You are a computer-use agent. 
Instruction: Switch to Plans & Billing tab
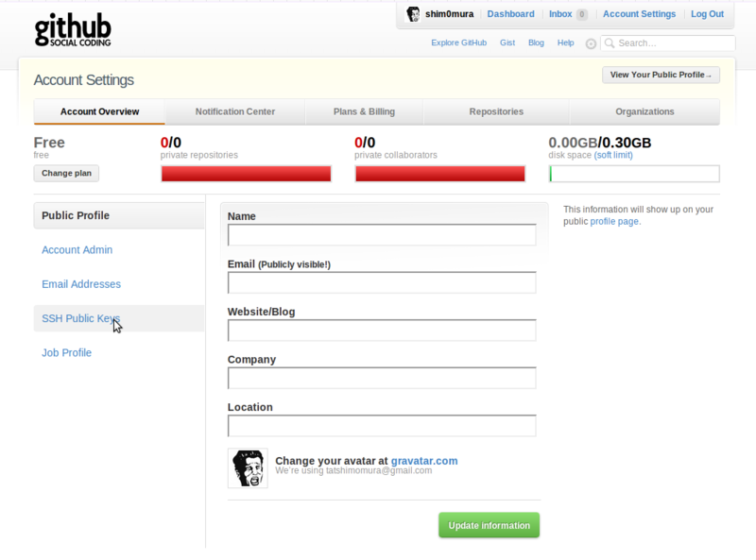364,111
